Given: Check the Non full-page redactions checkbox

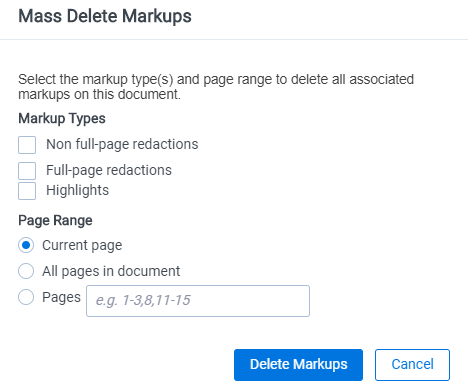Looking at the screenshot, I should coord(27,145).
